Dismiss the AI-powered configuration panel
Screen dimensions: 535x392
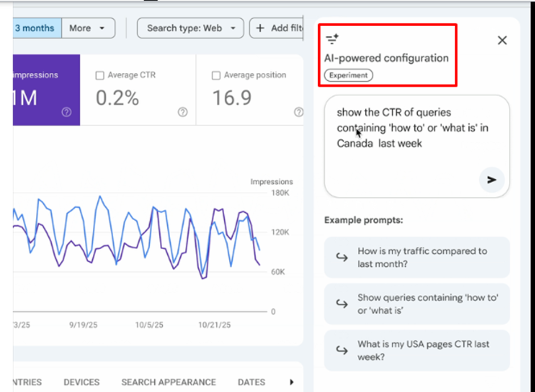502,40
